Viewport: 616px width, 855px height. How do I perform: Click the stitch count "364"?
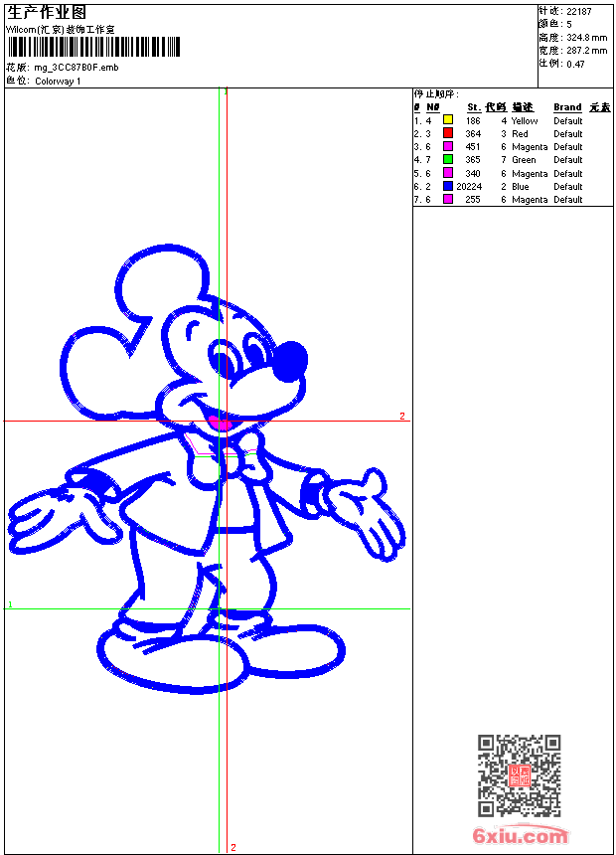473,133
